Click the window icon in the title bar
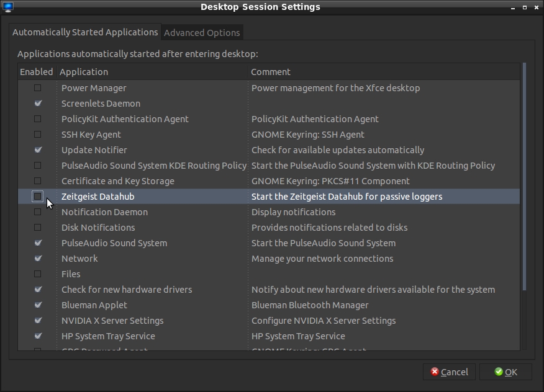This screenshot has height=392, width=544. click(x=7, y=7)
